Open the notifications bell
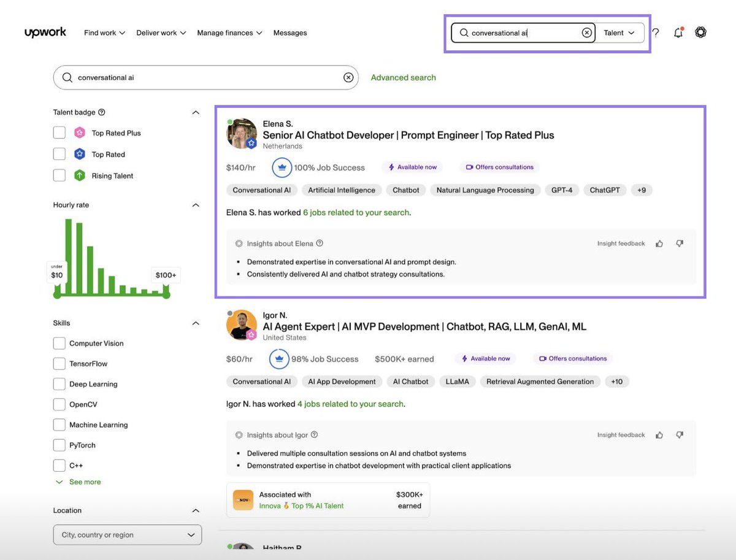This screenshot has height=560, width=736. (x=678, y=33)
